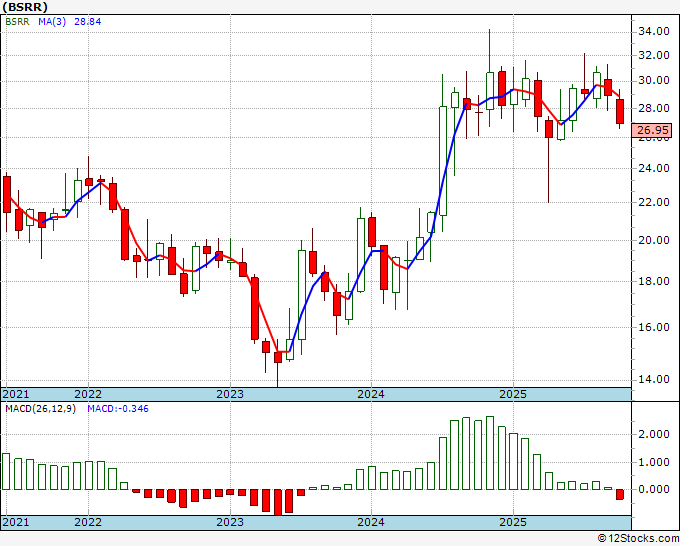Select the MACD(26,12,9) indicator label
Image resolution: width=680 pixels, height=546 pixels.
[x=40, y=410]
